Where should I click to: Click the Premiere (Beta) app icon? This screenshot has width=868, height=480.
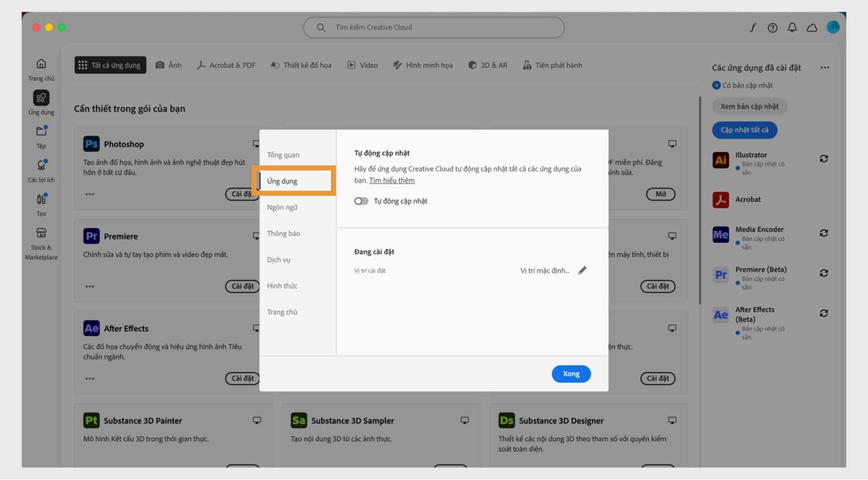click(x=721, y=275)
